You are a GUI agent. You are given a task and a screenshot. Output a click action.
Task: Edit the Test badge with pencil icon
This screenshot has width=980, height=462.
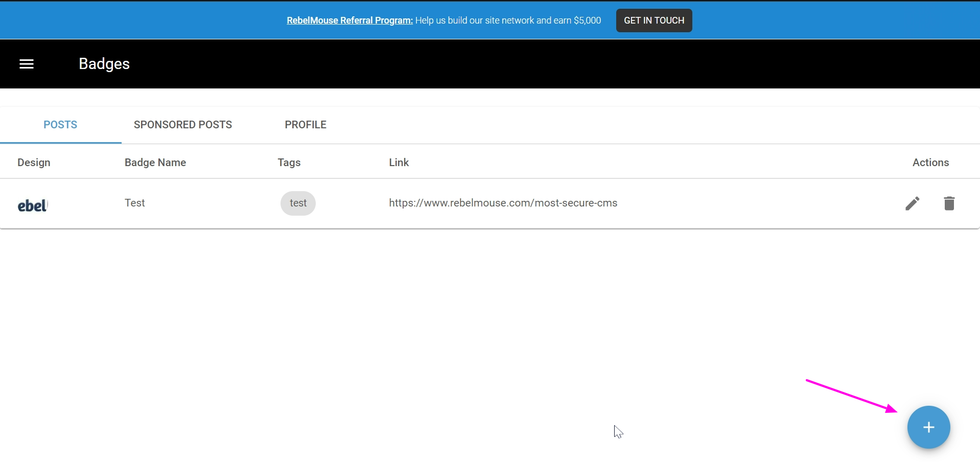tap(912, 204)
